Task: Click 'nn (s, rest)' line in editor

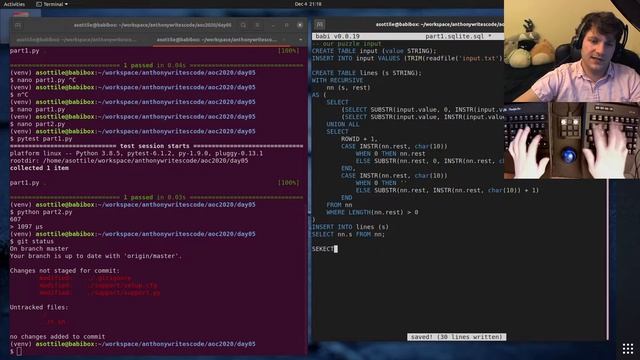Action: pos(349,88)
